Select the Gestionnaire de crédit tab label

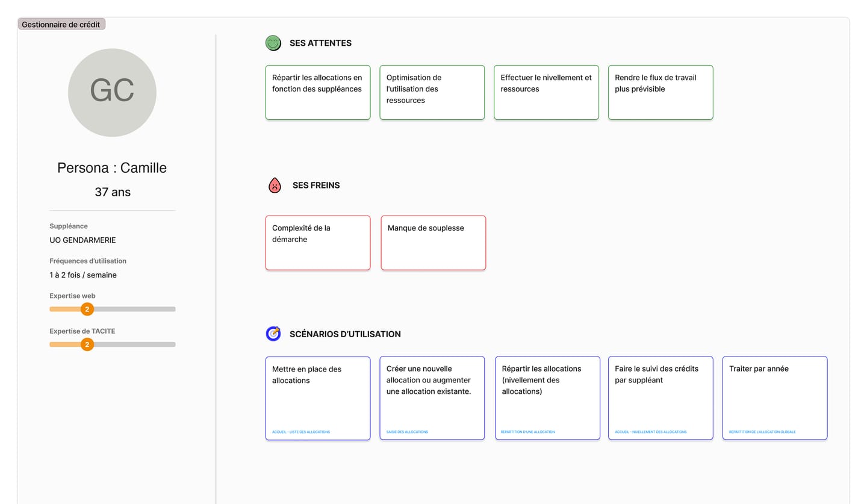(x=61, y=25)
